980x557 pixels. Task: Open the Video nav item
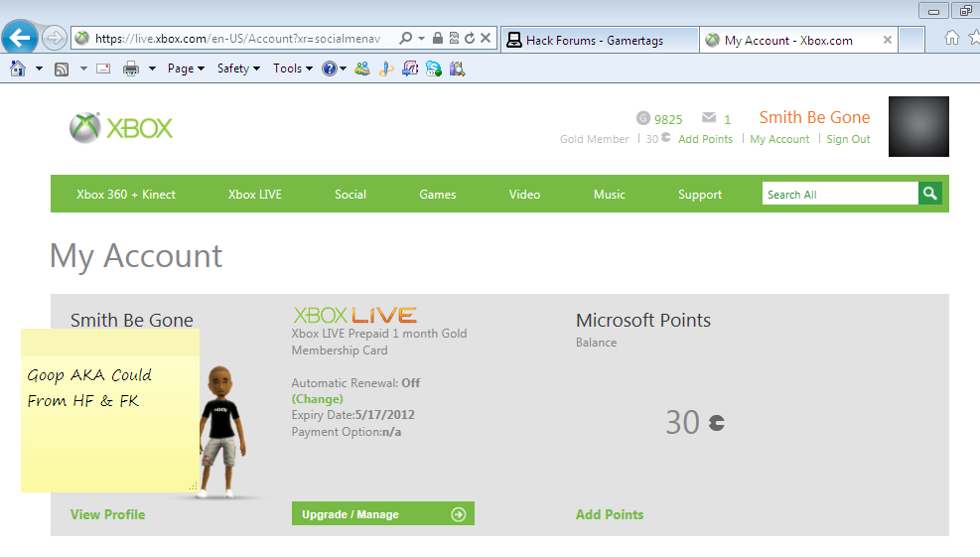524,195
